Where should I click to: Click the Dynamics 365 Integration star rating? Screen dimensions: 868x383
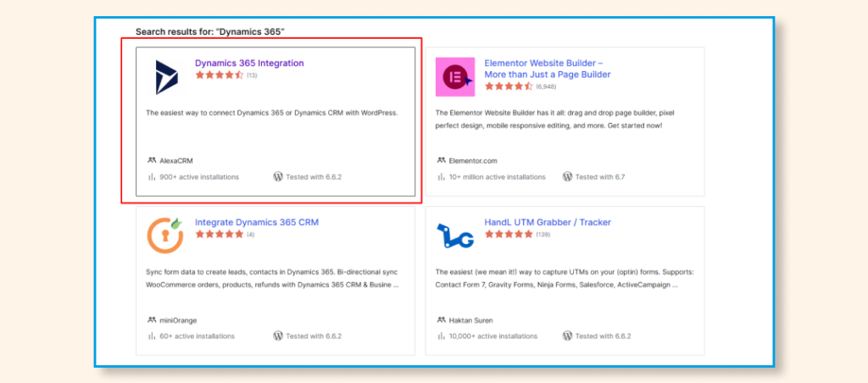220,75
